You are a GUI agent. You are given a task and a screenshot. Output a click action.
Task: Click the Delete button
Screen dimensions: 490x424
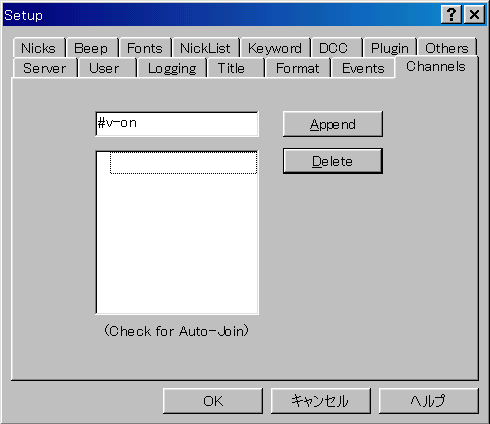(x=333, y=161)
